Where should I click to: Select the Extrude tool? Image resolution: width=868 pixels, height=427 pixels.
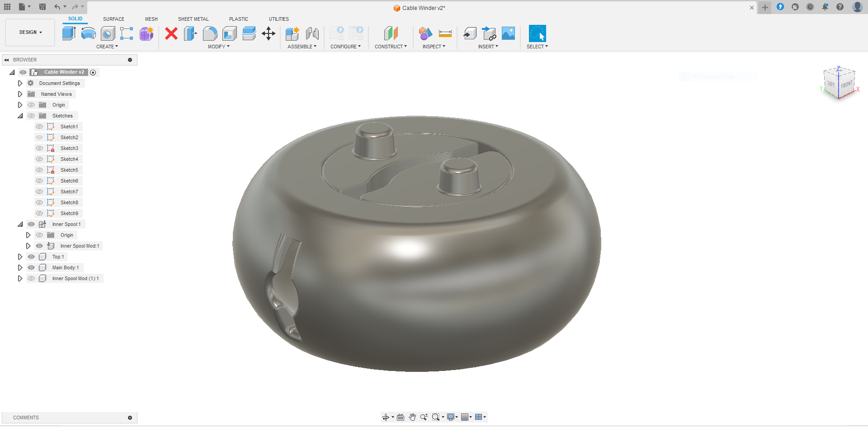tap(69, 33)
